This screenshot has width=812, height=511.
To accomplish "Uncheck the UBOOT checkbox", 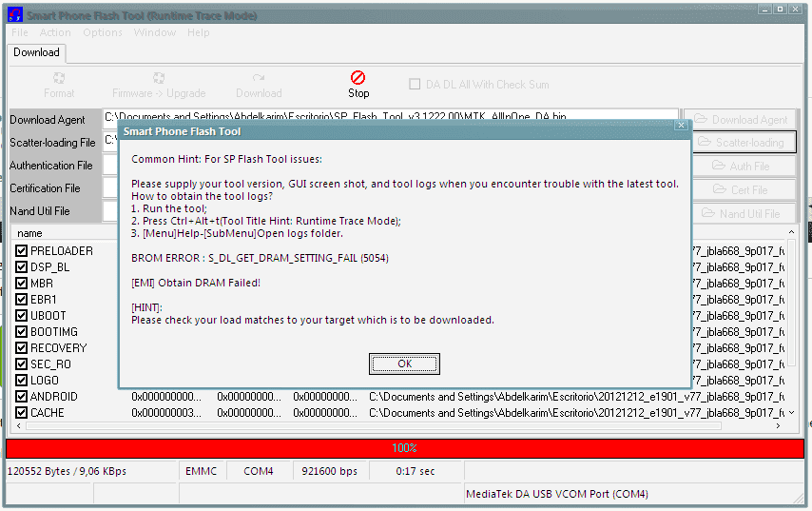I will (x=21, y=315).
